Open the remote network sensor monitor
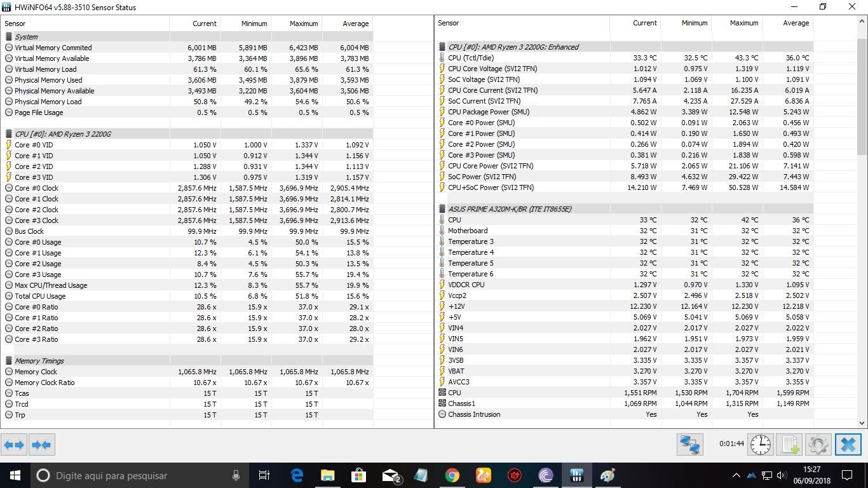Viewport: 868px width, 488px height. pos(689,444)
